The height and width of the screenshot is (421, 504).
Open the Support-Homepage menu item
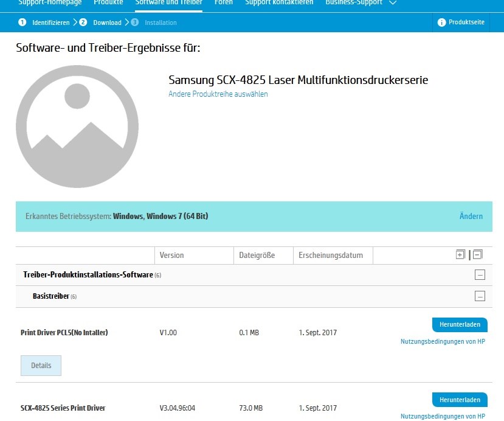click(50, 2)
